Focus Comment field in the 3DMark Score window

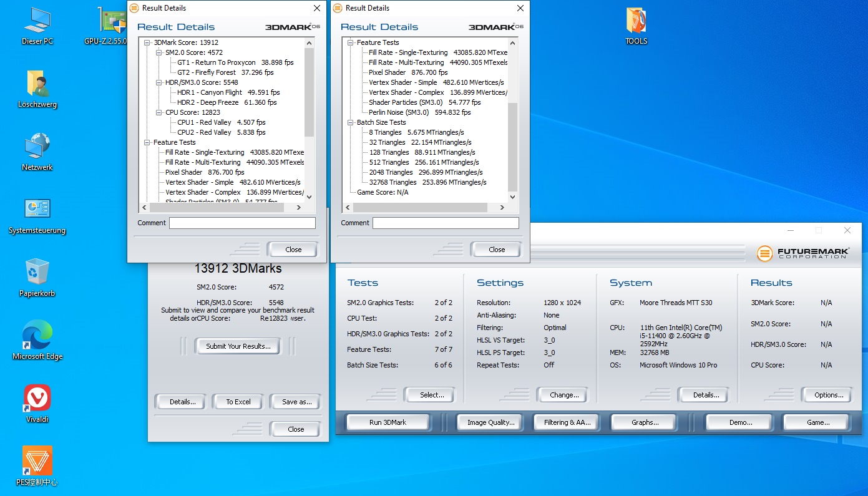pyautogui.click(x=242, y=223)
